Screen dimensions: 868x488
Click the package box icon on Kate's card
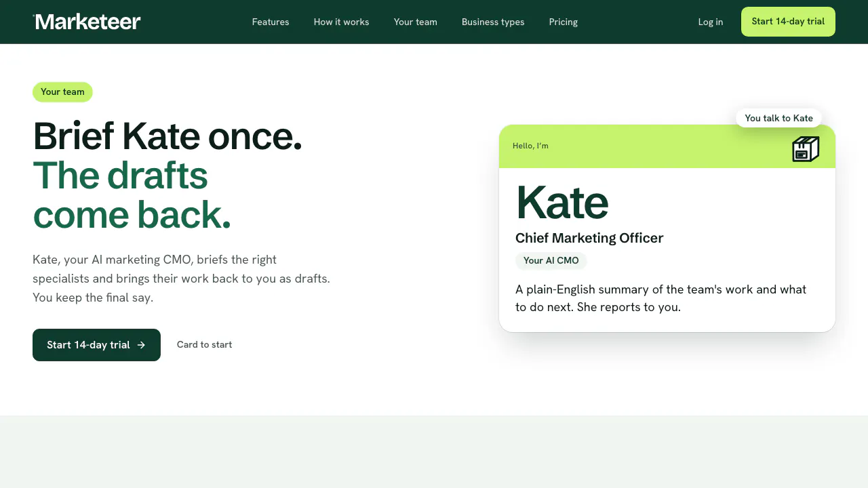click(806, 149)
